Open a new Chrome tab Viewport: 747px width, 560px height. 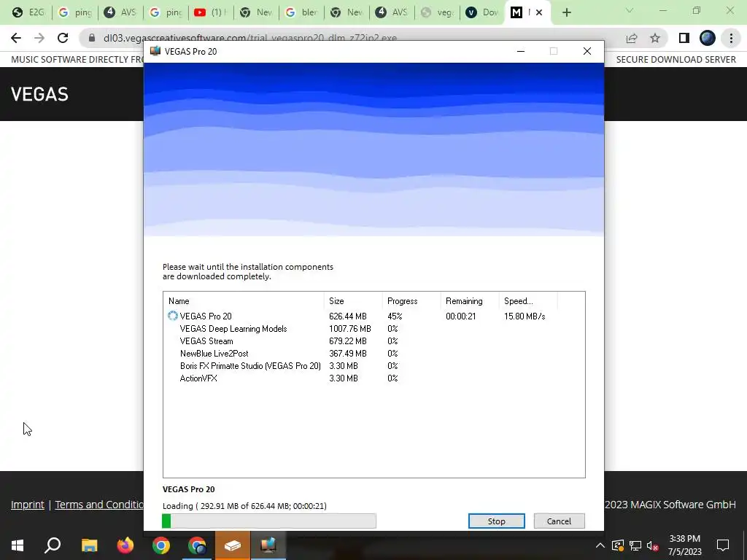[x=566, y=12]
